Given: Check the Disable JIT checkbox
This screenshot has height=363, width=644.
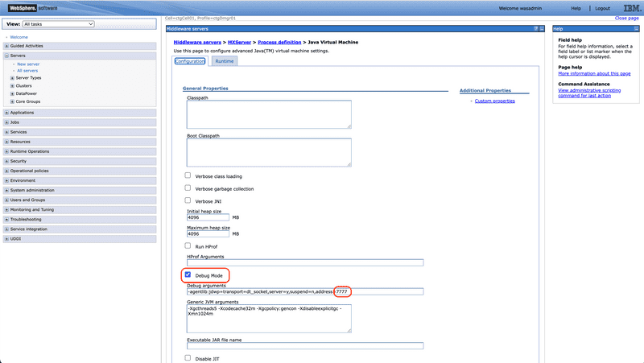Looking at the screenshot, I should (188, 357).
